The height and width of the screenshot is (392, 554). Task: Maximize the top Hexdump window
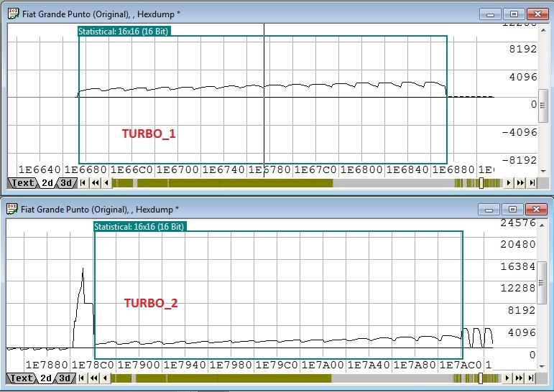pos(514,14)
